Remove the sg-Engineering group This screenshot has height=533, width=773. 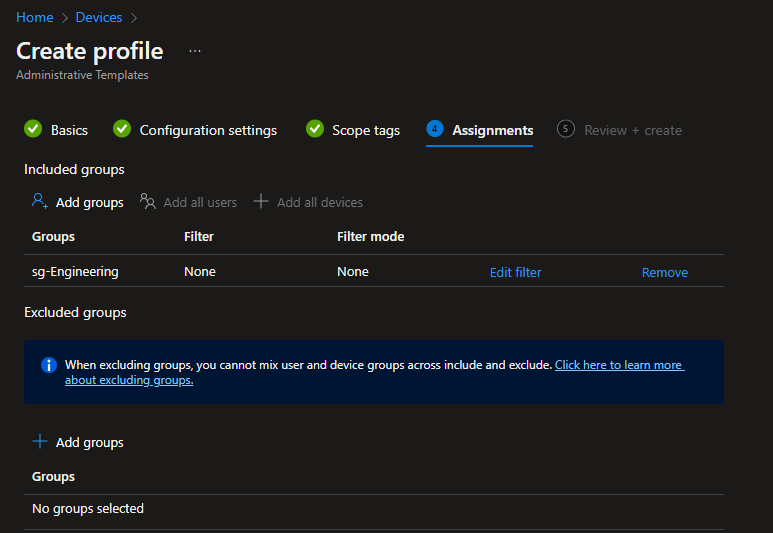(x=664, y=272)
